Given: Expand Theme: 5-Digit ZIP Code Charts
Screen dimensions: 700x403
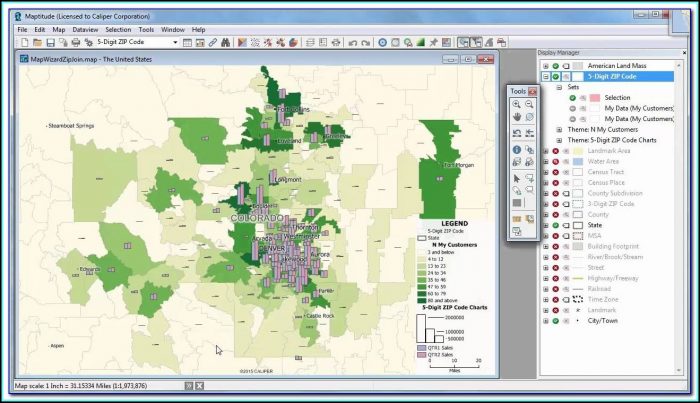Looking at the screenshot, I should 559,140.
